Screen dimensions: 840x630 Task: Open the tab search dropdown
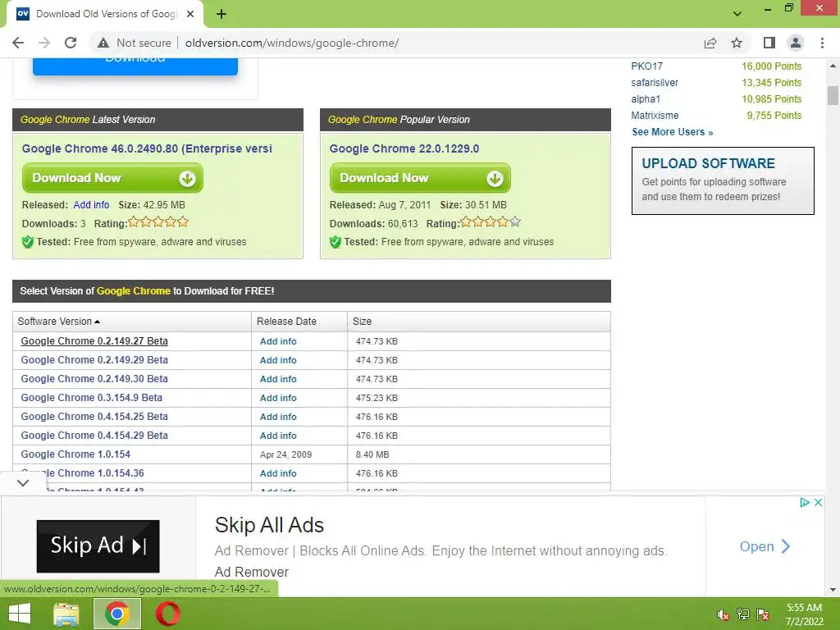click(x=737, y=14)
